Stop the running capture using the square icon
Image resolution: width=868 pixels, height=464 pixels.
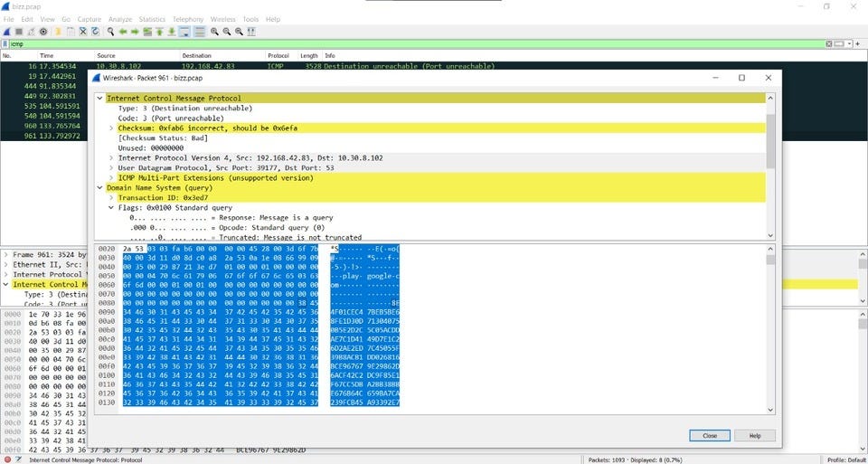tap(19, 32)
